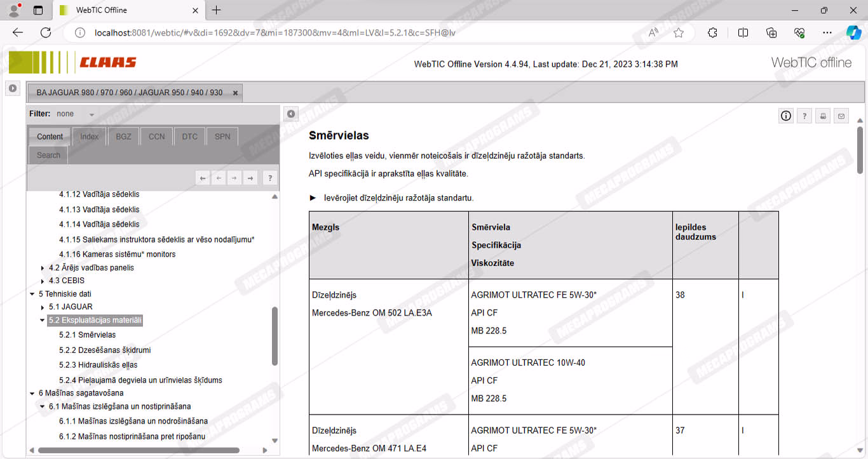The image size is (868, 459).
Task: Collapse the 5 Tehniskie dati section
Action: (32, 294)
